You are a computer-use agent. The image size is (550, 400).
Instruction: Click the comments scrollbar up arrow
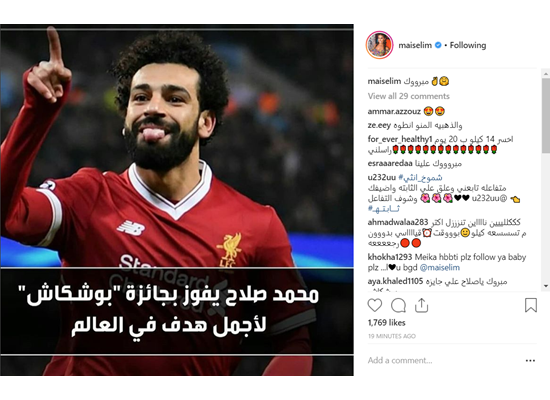(x=546, y=74)
